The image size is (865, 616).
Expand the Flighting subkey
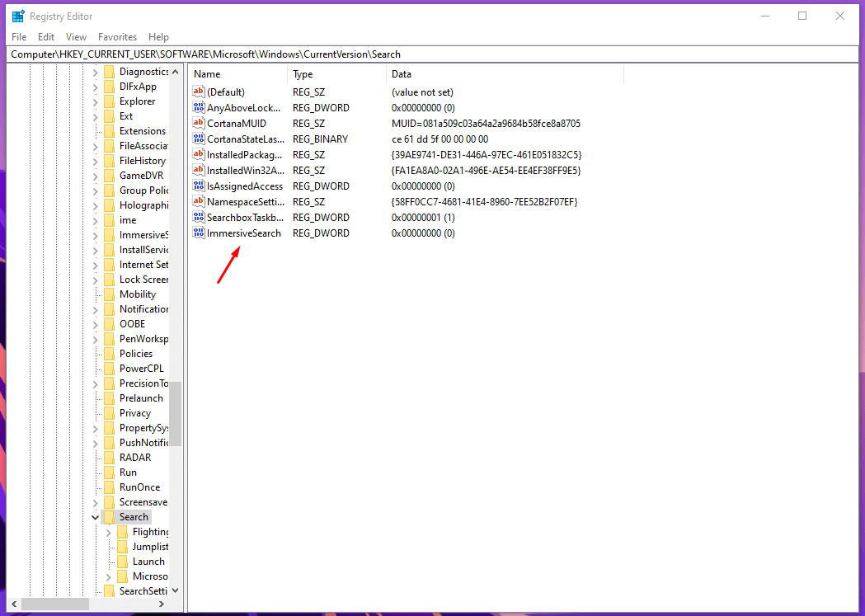click(x=108, y=532)
